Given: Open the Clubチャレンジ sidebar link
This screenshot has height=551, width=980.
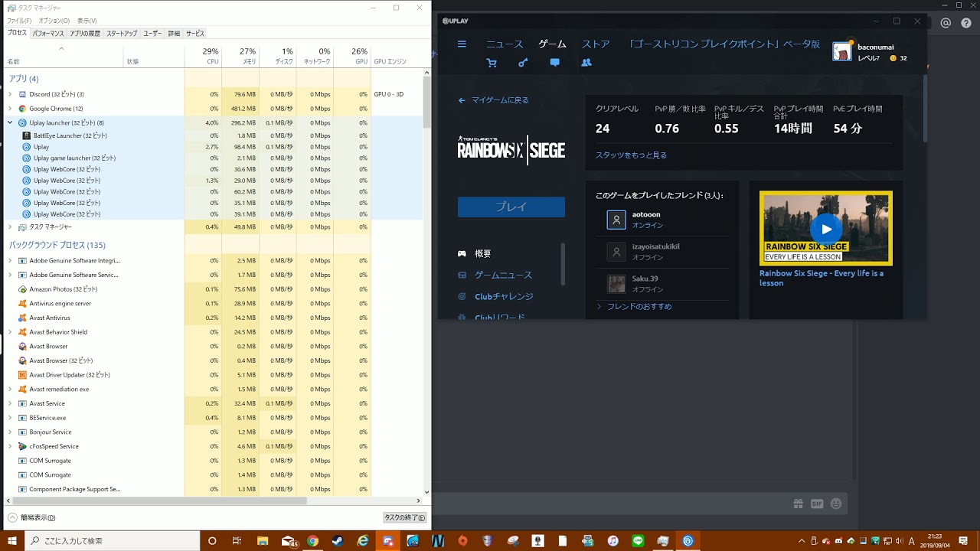Looking at the screenshot, I should 504,296.
